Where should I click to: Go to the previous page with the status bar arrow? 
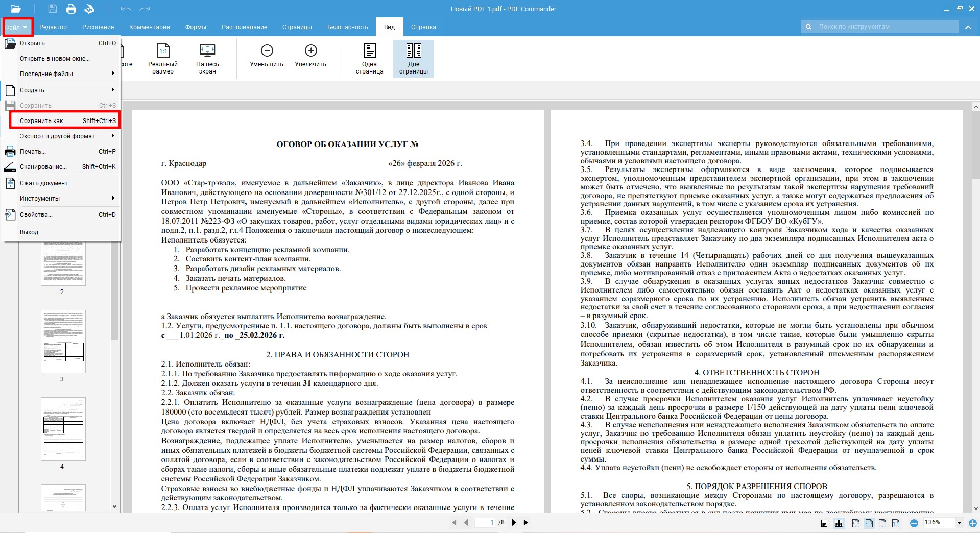click(x=454, y=522)
